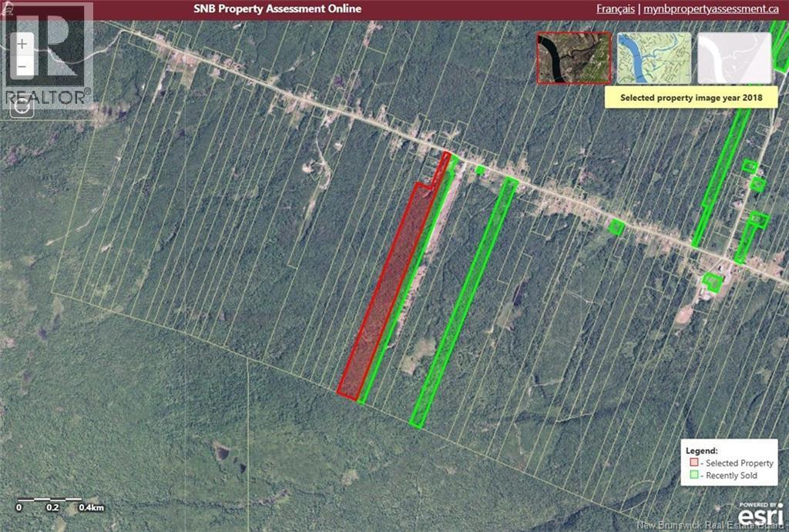
Task: Click the green Recently Sold legend swatch
Action: (x=693, y=475)
